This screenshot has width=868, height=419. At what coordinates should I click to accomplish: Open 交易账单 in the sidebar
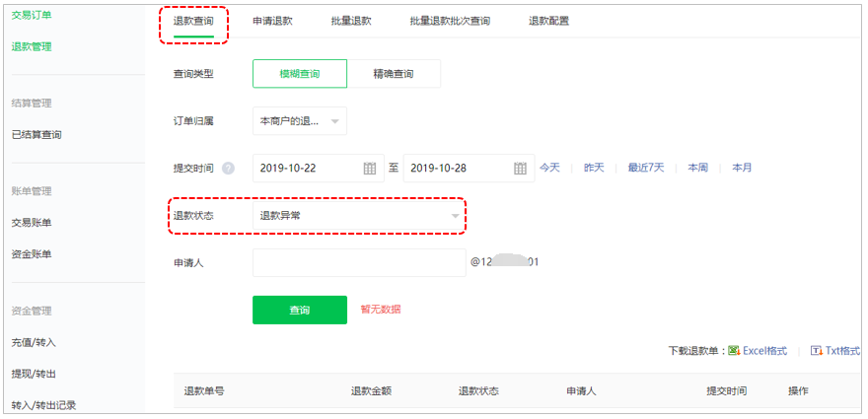pos(32,223)
